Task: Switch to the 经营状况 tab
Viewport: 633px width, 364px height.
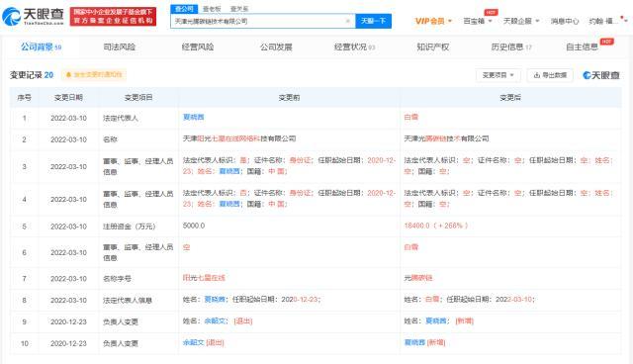Action: click(x=354, y=46)
